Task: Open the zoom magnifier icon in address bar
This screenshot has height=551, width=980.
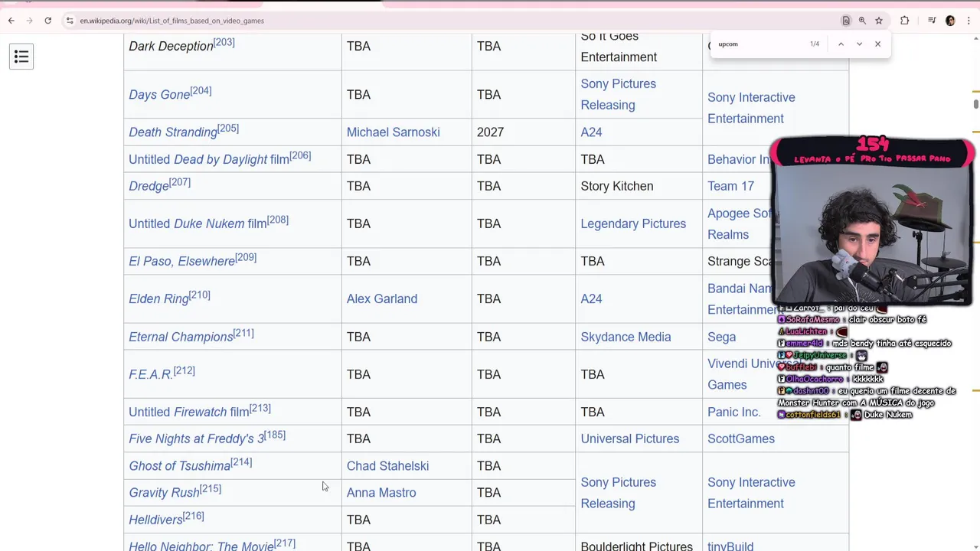Action: click(x=862, y=21)
